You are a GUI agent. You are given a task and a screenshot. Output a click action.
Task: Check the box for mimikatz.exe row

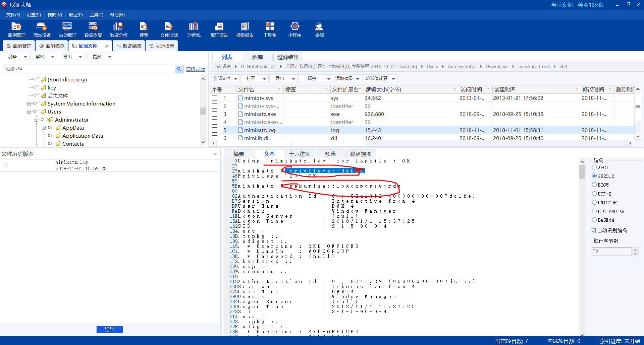215,114
